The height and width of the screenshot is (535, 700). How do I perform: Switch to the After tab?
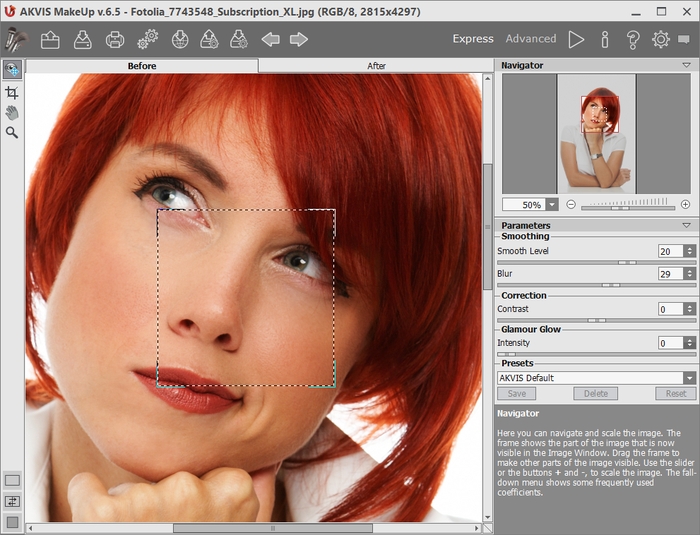[376, 66]
